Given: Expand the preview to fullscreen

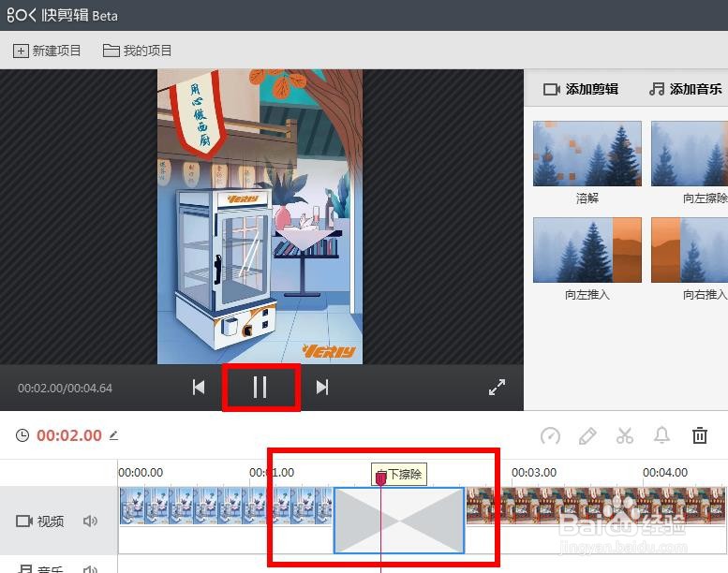Looking at the screenshot, I should coord(497,387).
